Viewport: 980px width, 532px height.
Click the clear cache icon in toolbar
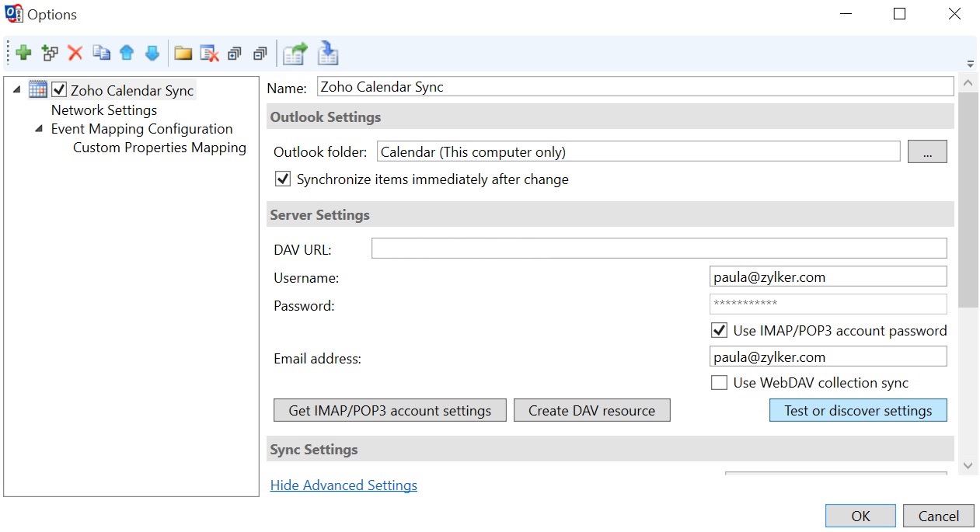[x=209, y=54]
